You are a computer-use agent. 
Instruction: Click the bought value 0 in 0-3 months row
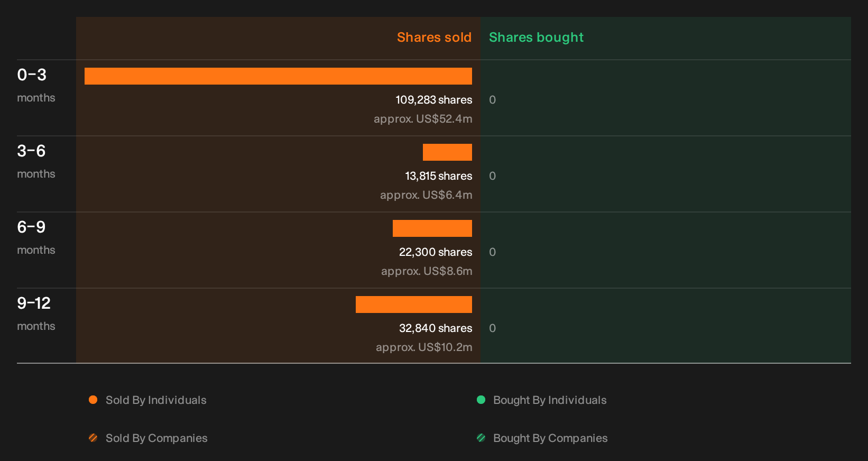tap(493, 100)
